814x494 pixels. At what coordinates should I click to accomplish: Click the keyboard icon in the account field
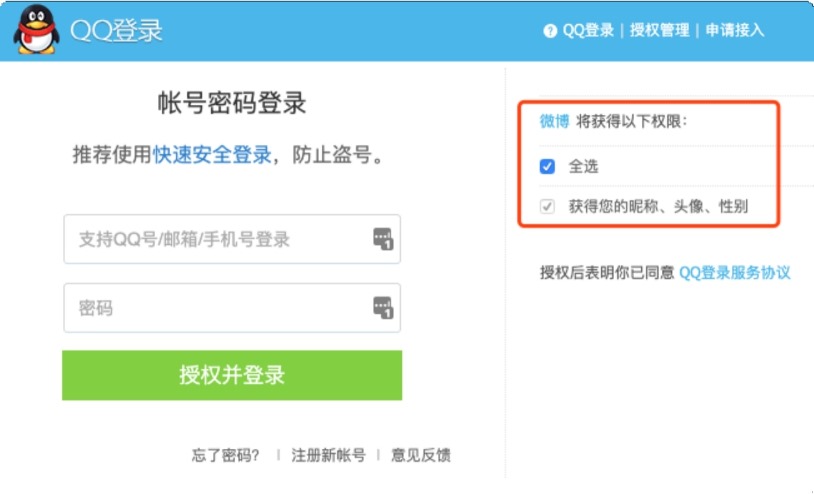384,239
